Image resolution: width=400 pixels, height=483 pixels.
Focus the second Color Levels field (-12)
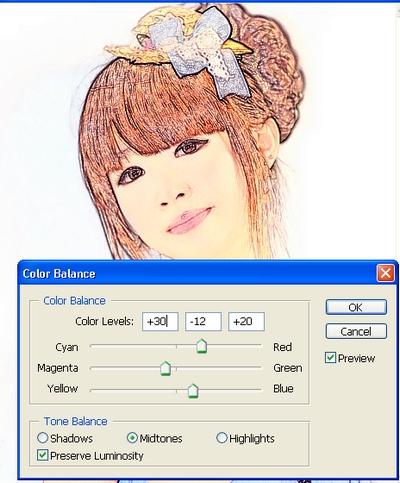click(203, 321)
